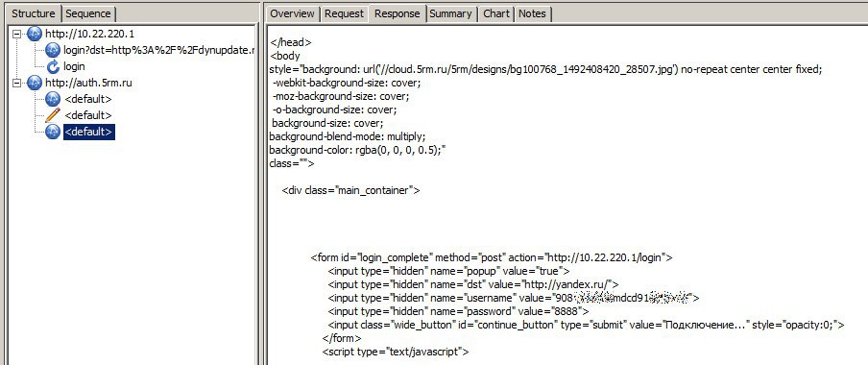This screenshot has height=365, width=868.
Task: Click the redirect arrow icon beside login
Action: [53, 67]
